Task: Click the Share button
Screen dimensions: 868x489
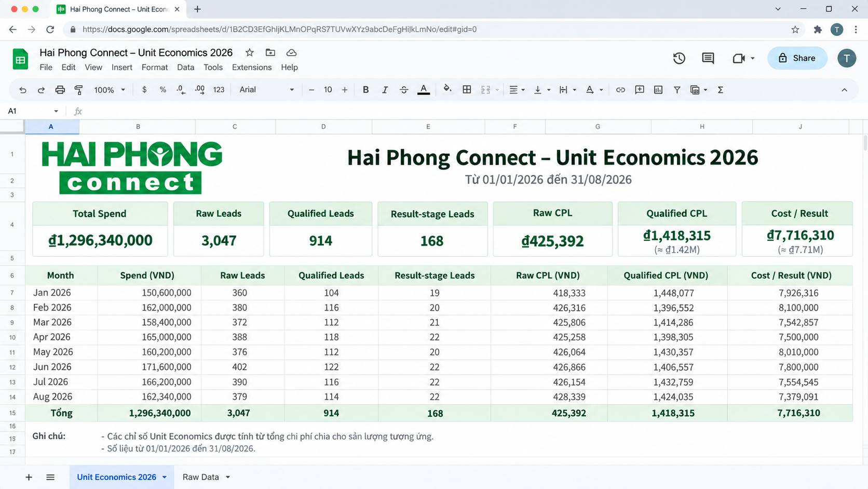Action: (x=797, y=58)
